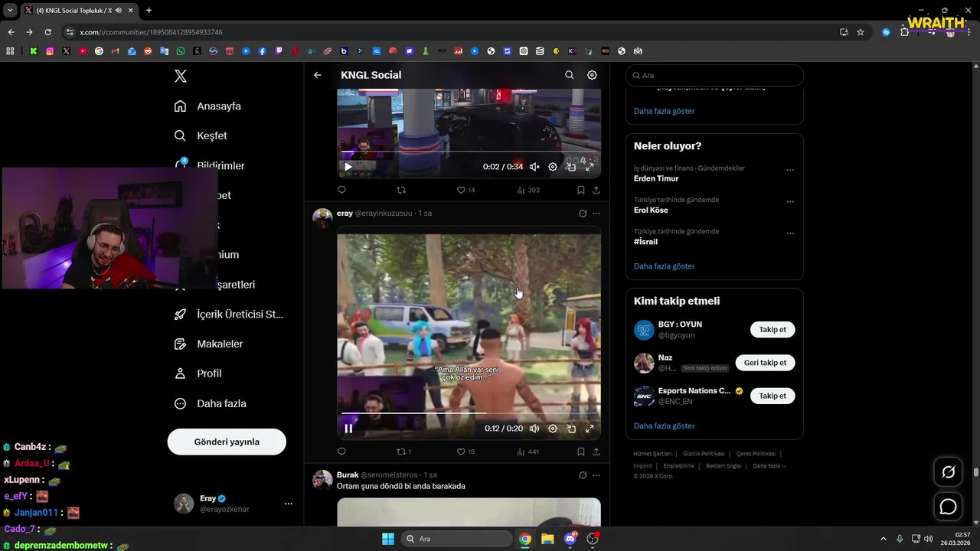
Task: Repost the post with 14 likes
Action: 401,190
